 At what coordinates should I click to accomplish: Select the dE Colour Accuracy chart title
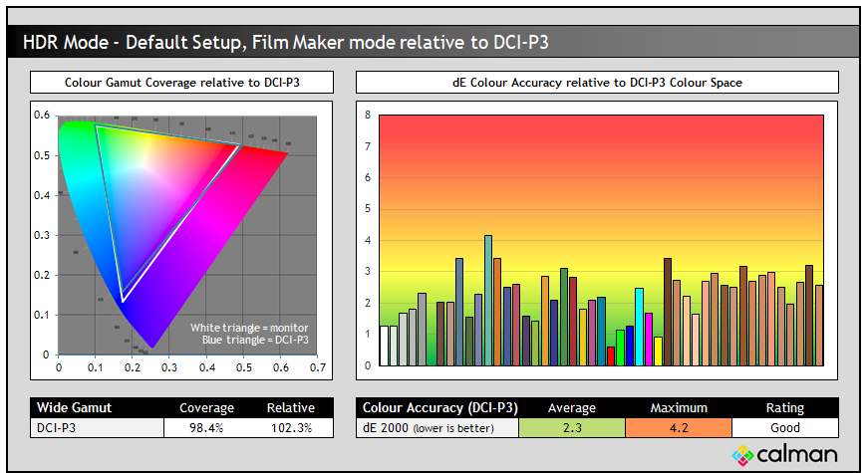(x=597, y=83)
